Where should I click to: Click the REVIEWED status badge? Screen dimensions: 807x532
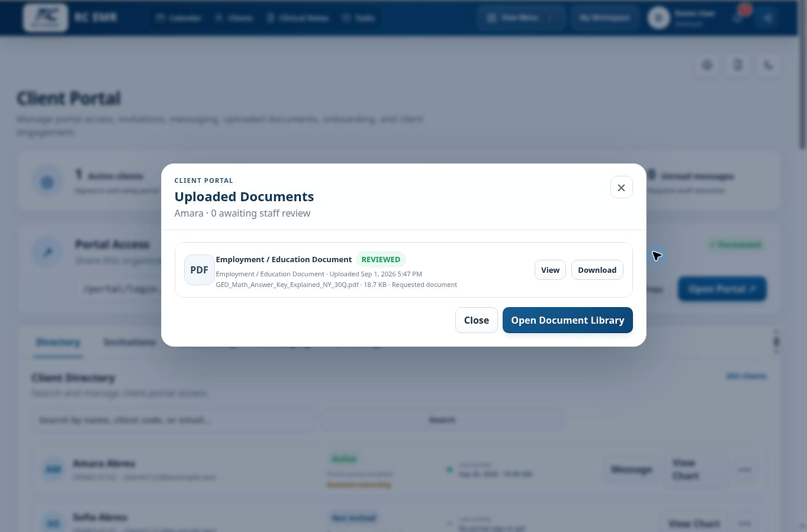(x=381, y=259)
